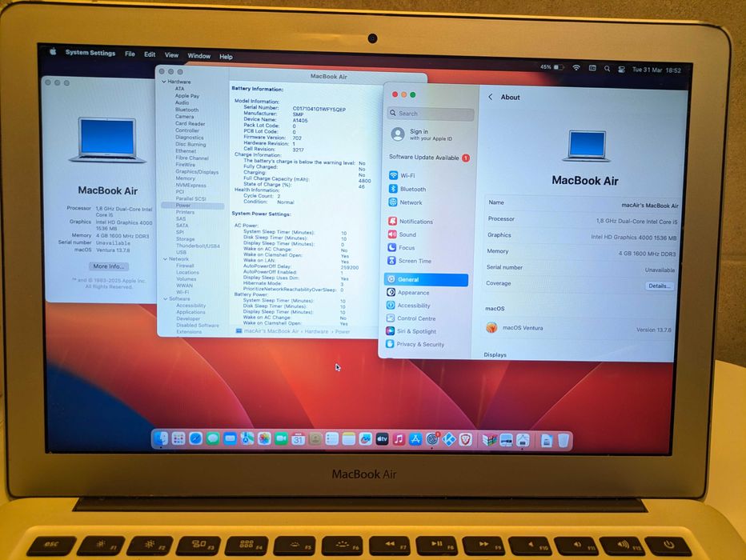Viewport: 746px width, 560px height.
Task: Open the System Settings application menu
Action: [x=90, y=52]
